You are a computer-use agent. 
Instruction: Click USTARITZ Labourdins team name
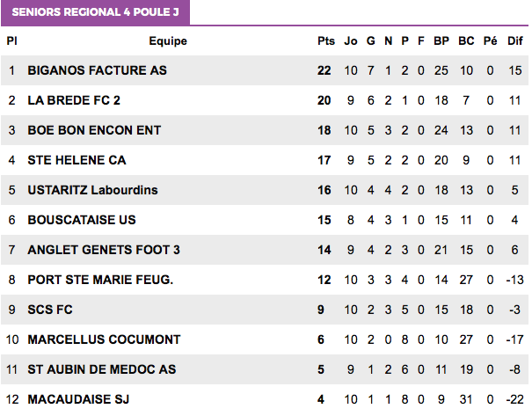coord(92,190)
